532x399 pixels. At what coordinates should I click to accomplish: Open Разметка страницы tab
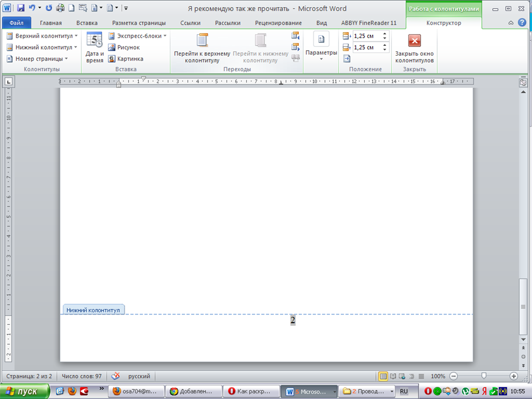pyautogui.click(x=139, y=23)
